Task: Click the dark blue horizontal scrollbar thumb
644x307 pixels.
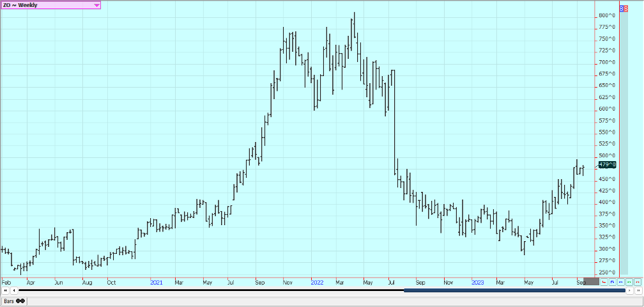Action: (515, 290)
